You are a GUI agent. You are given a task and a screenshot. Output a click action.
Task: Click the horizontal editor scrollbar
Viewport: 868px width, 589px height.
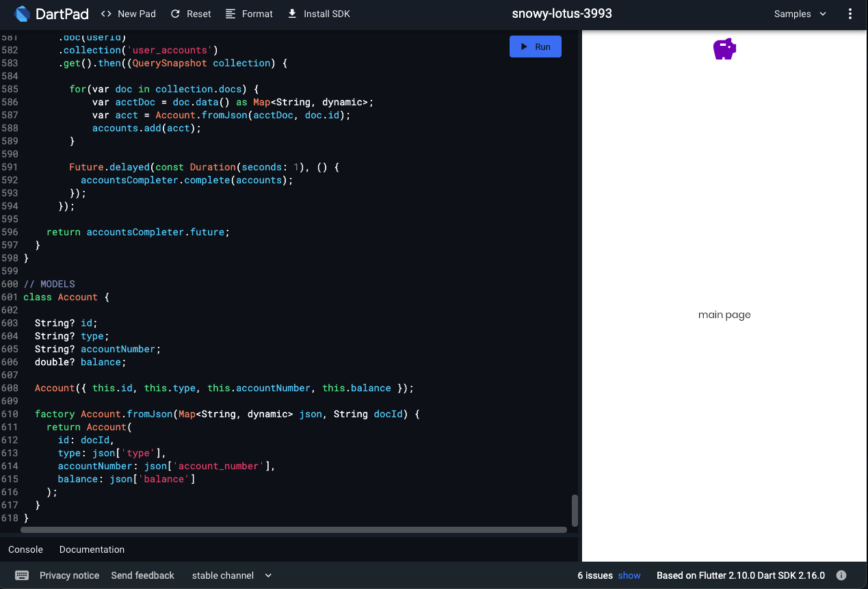click(x=293, y=529)
